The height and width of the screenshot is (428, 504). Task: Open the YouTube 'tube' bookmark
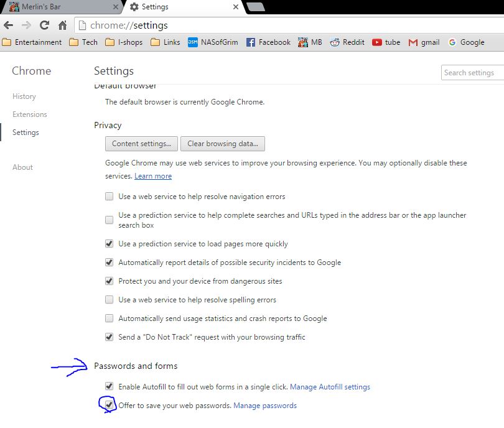(x=386, y=42)
